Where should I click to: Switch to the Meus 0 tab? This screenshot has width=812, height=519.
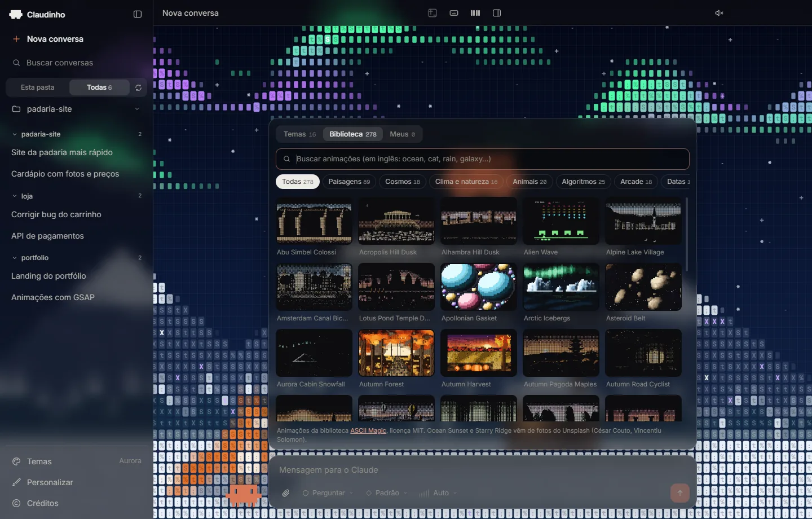403,134
